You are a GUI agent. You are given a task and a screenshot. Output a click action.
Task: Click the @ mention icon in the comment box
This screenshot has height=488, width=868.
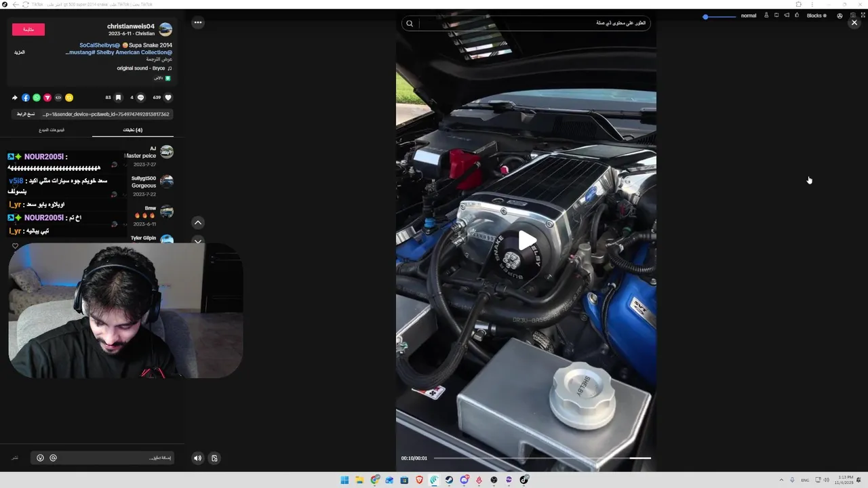pyautogui.click(x=53, y=458)
